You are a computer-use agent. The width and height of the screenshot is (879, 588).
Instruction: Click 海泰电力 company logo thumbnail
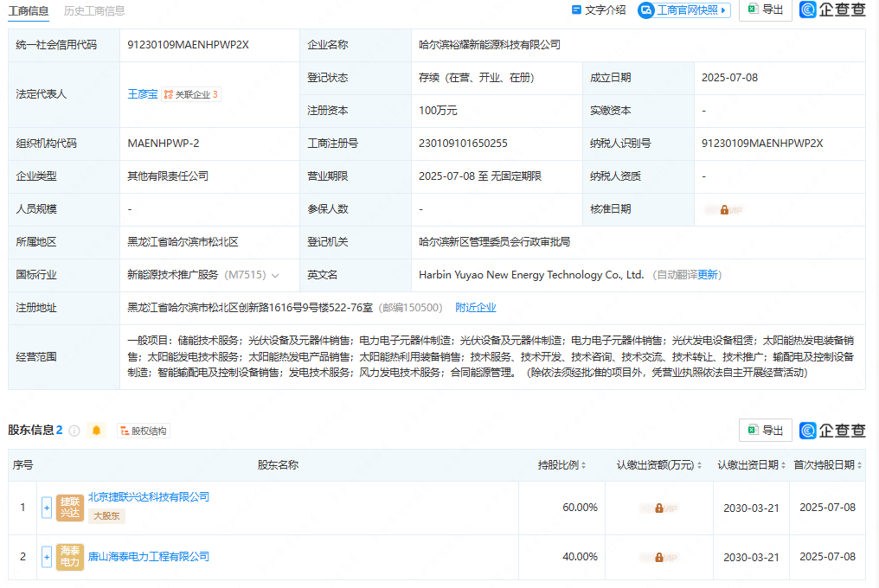point(70,557)
